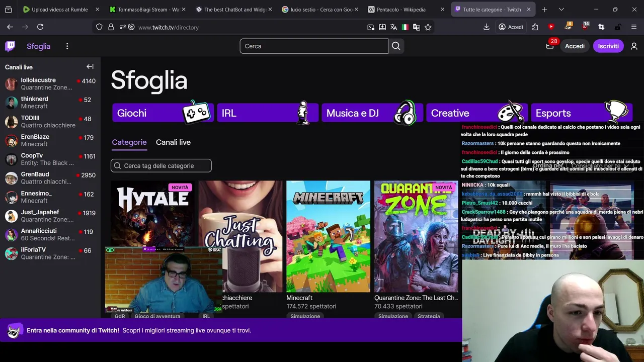Open the Esports category banner
The width and height of the screenshot is (644, 362).
582,113
